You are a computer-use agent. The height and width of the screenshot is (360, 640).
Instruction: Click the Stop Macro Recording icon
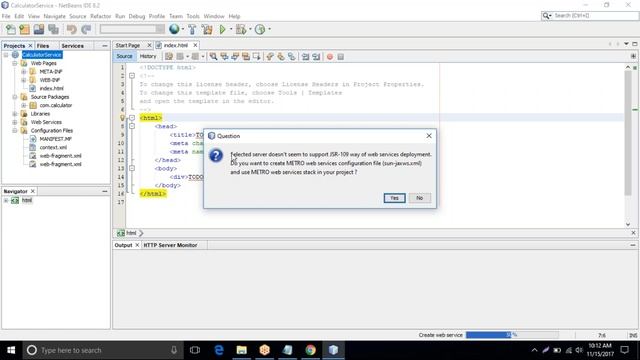tap(340, 57)
